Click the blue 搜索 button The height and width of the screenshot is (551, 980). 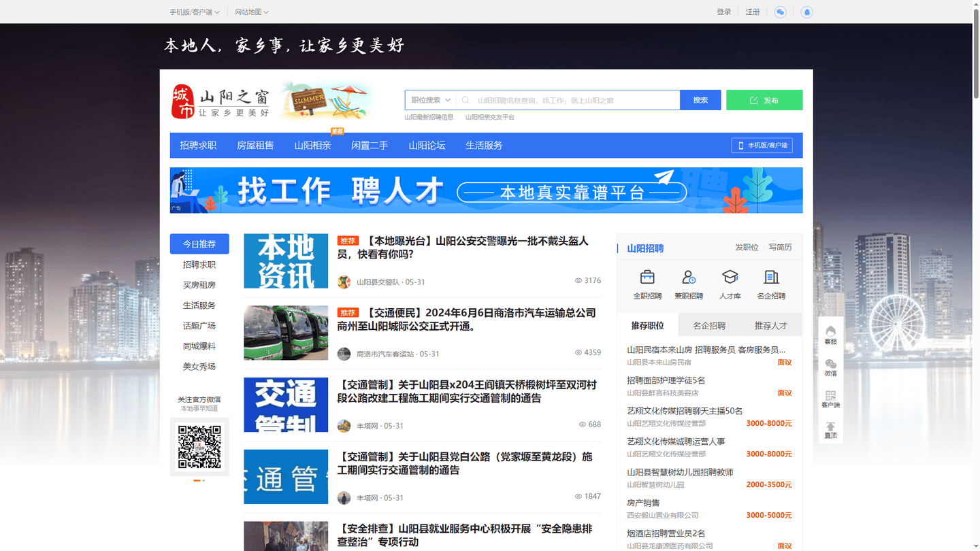(x=700, y=100)
